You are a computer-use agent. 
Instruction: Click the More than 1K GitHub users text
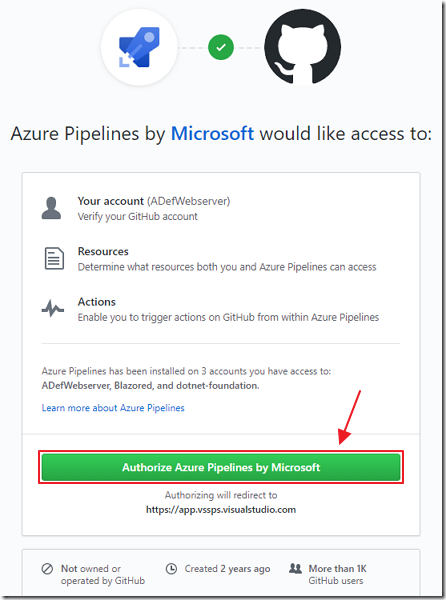(x=337, y=574)
